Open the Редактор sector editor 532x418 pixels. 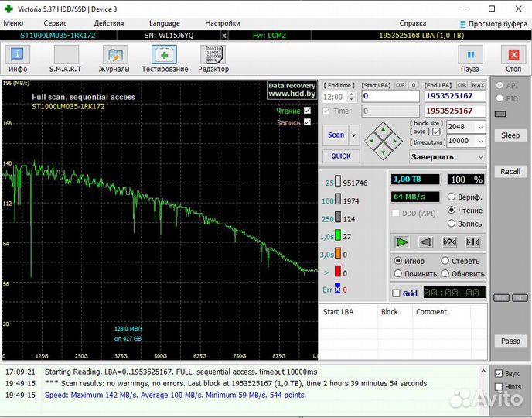tap(213, 58)
